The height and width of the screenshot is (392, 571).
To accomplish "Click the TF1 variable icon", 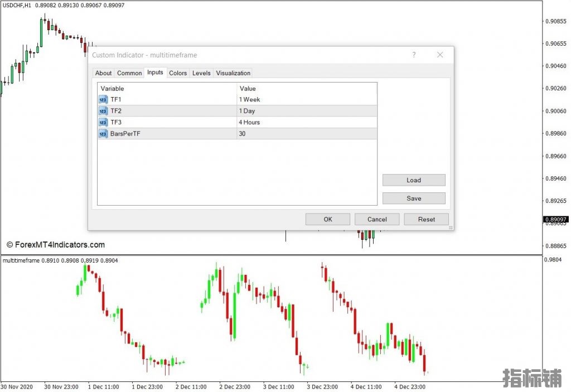I will click(103, 99).
